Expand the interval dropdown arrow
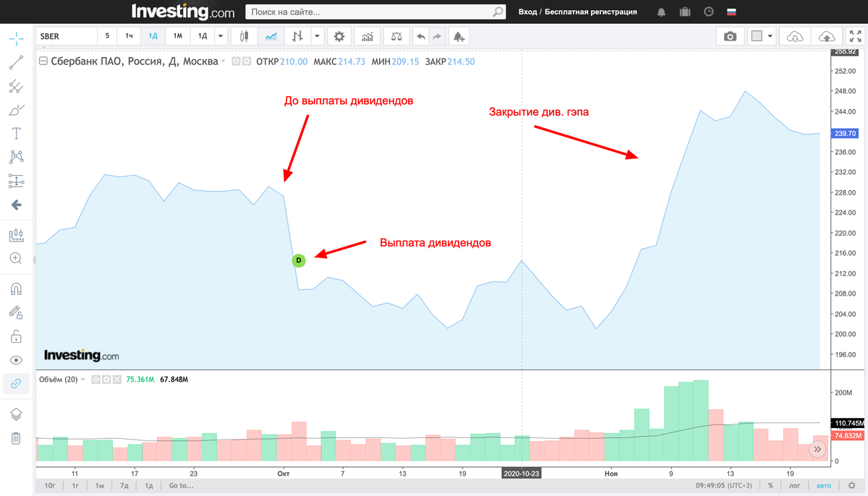Image resolution: width=868 pixels, height=496 pixels. (221, 36)
